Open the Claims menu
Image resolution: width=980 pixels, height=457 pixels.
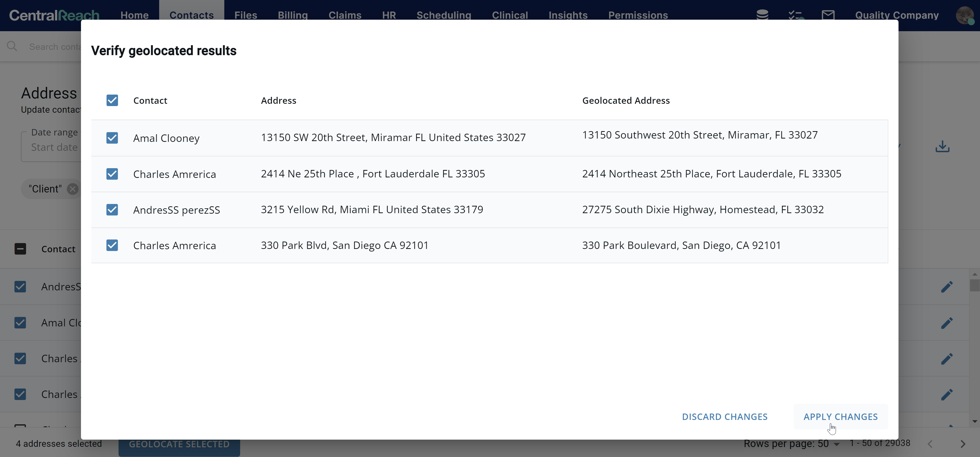pos(345,15)
